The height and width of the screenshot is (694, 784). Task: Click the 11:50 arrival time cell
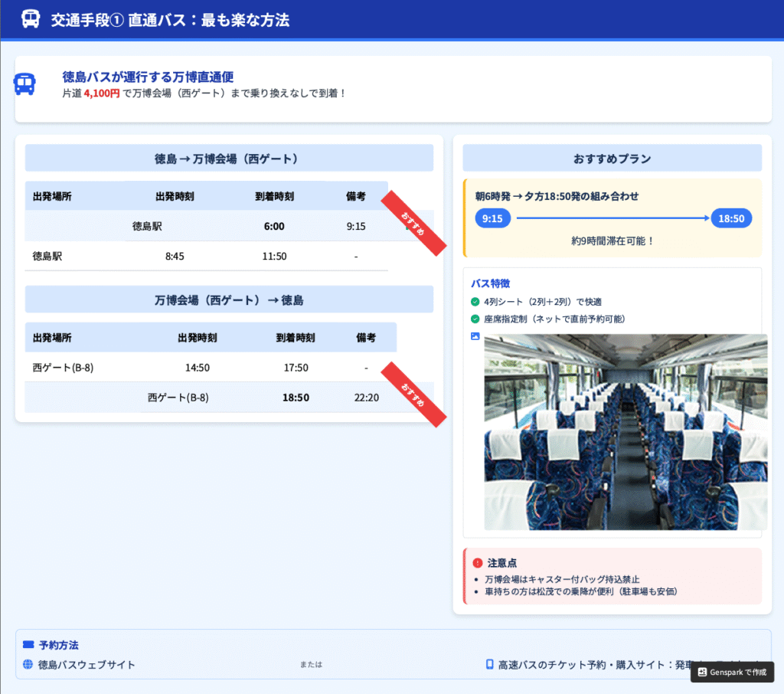tap(275, 256)
